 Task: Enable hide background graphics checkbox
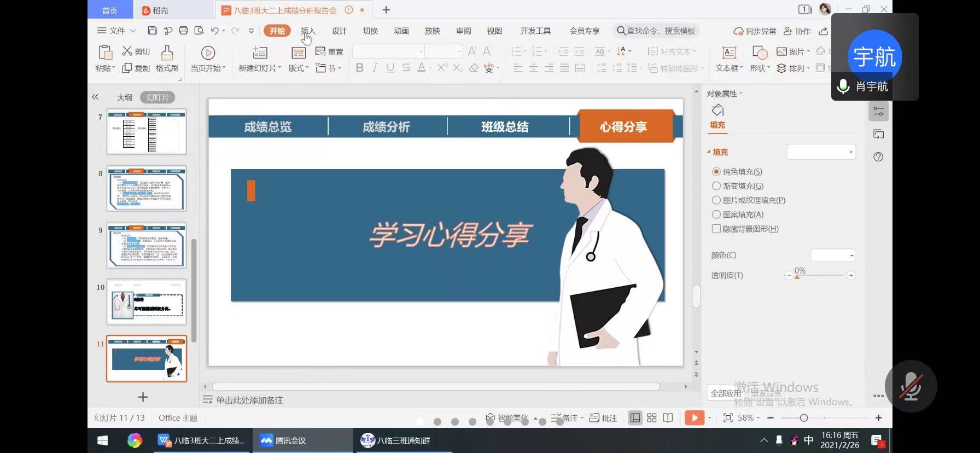(x=716, y=229)
